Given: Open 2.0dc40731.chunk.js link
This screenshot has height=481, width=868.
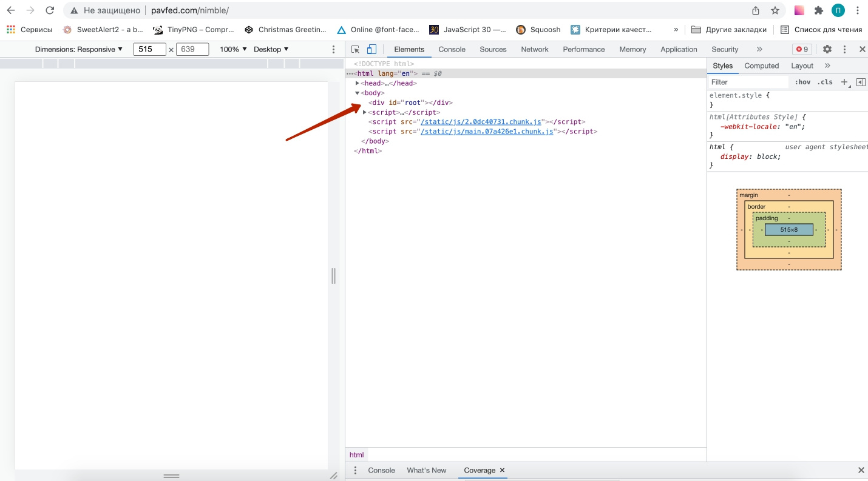Looking at the screenshot, I should pyautogui.click(x=481, y=122).
